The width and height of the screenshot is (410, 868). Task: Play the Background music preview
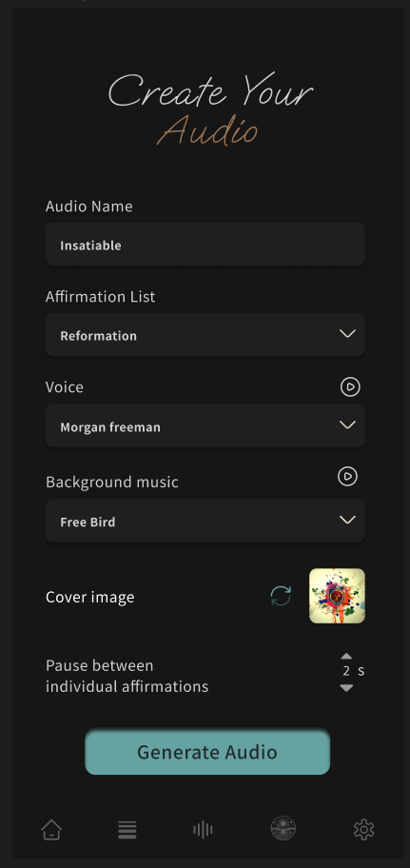tap(347, 476)
